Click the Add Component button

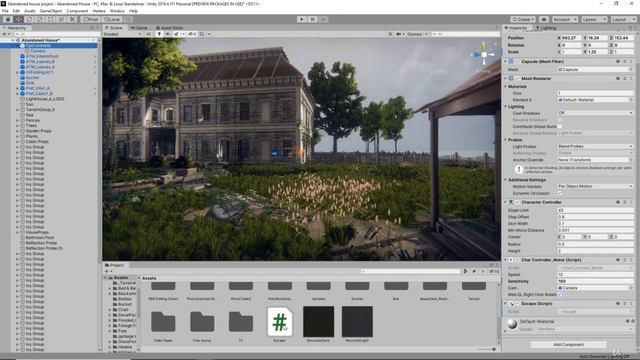click(568, 344)
